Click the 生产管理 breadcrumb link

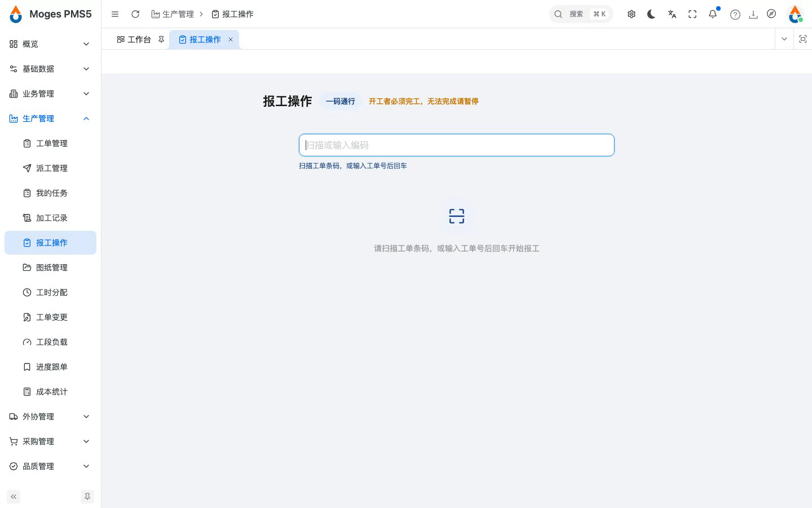coord(173,14)
